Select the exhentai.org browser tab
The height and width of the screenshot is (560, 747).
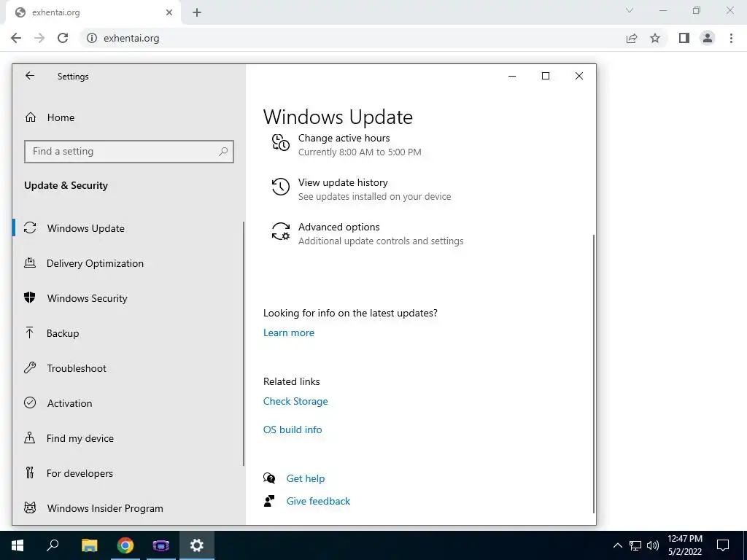[93, 12]
